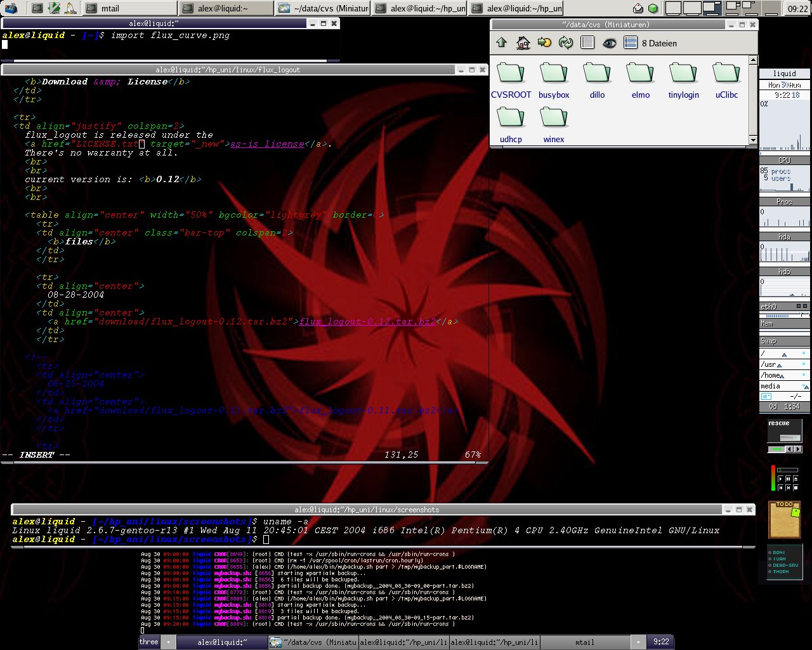Go up one directory in file manager
Image resolution: width=812 pixels, height=650 pixels.
pyautogui.click(x=502, y=43)
